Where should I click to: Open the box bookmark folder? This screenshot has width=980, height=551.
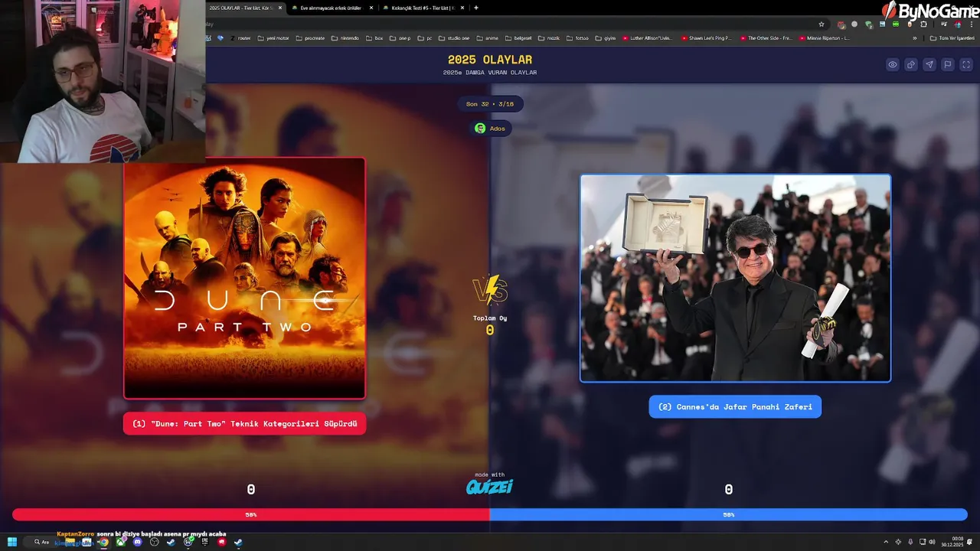tap(374, 38)
